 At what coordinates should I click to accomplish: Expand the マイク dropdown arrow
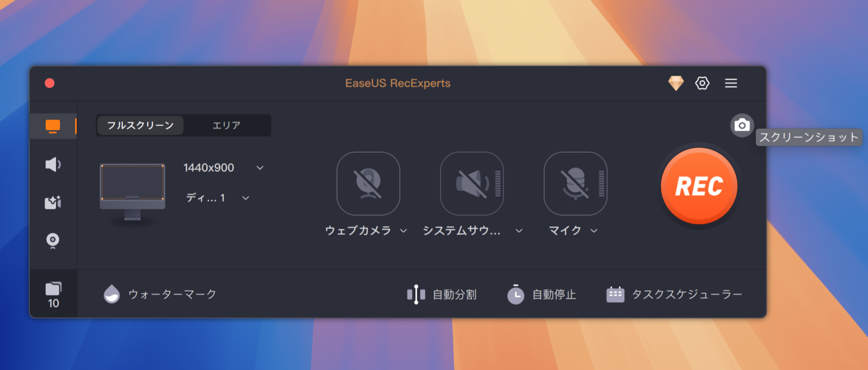(594, 231)
